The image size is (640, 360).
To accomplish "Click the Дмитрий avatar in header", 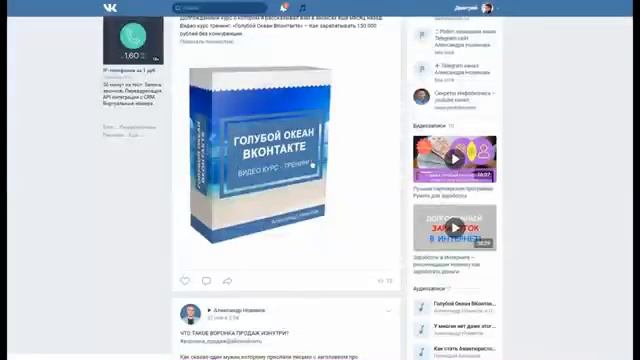I will (x=487, y=8).
